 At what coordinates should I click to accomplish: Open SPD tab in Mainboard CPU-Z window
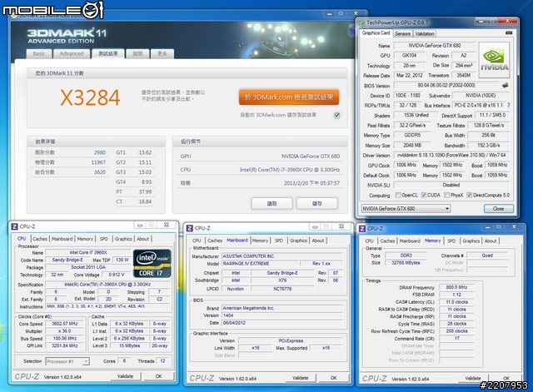click(279, 241)
